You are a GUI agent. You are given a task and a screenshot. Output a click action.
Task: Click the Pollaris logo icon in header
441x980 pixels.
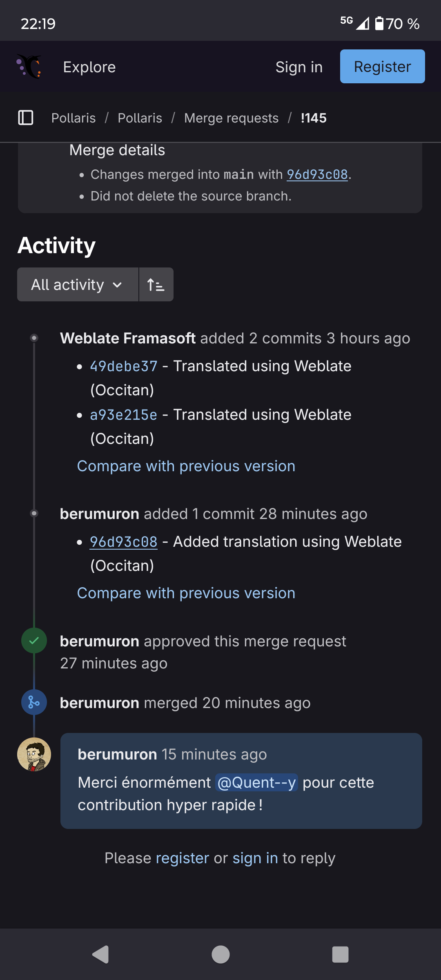(x=29, y=67)
